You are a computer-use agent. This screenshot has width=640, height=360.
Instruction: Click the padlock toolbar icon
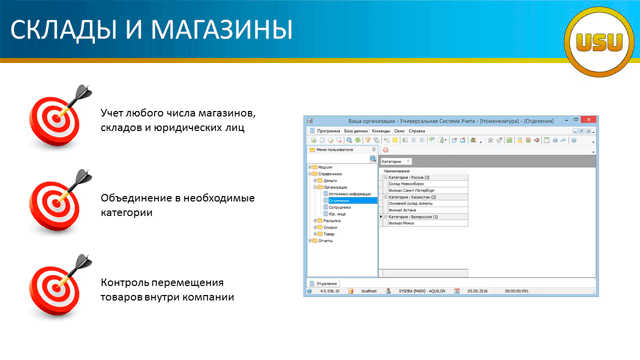click(x=519, y=140)
